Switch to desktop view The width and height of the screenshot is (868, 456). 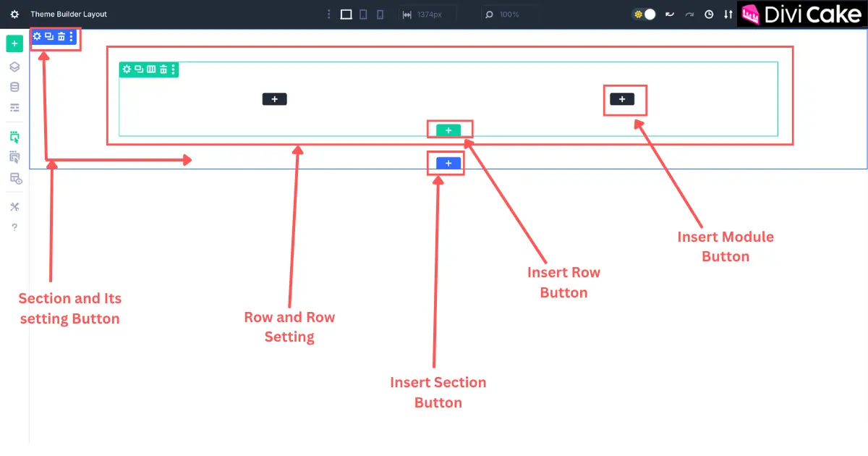(346, 14)
